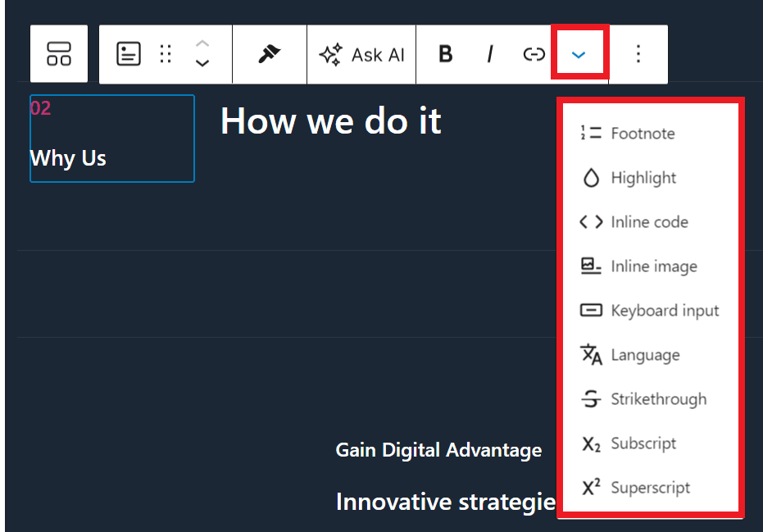Click the block type switcher icon
Image resolution: width=763 pixels, height=532 pixels.
point(129,54)
